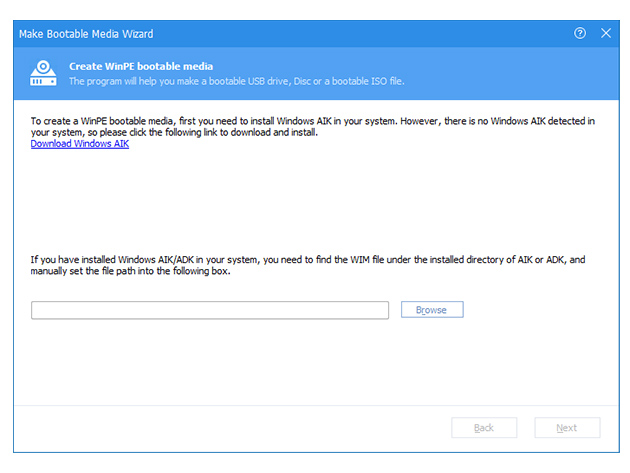Screen dimensions: 630x473
Task: Open help via the question mark icon
Action: coord(580,33)
